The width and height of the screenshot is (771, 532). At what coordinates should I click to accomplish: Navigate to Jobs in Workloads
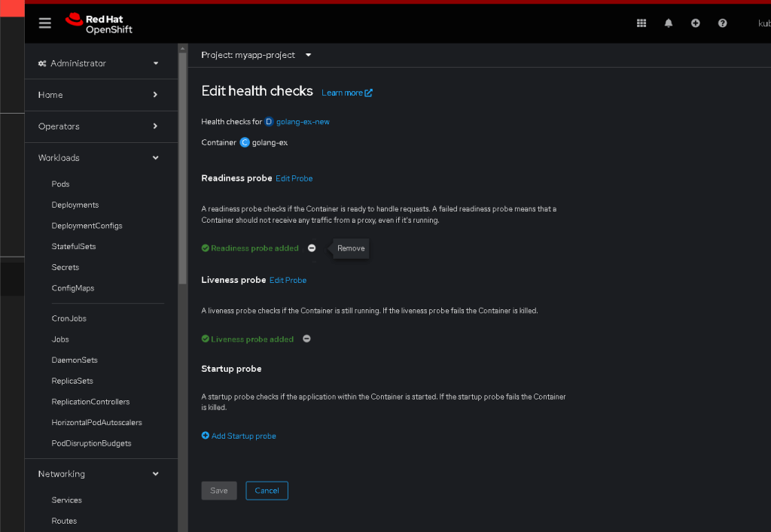click(60, 339)
